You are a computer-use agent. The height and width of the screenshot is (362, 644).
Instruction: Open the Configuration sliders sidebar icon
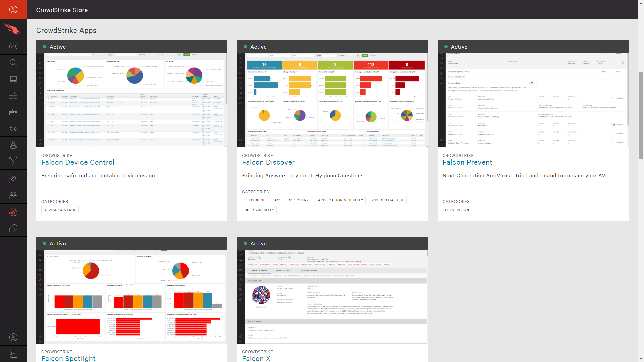tap(13, 96)
